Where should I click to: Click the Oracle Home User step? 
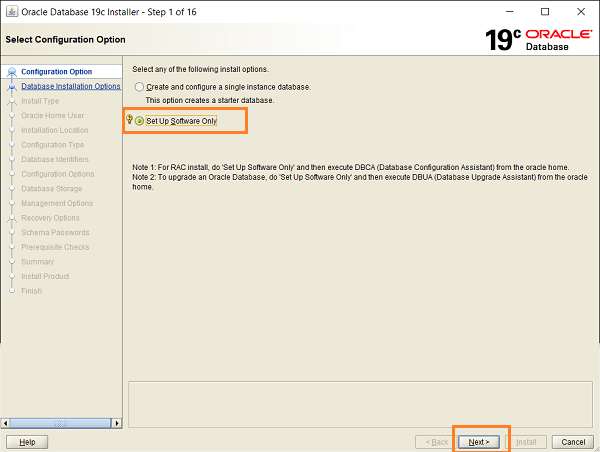pyautogui.click(x=53, y=116)
